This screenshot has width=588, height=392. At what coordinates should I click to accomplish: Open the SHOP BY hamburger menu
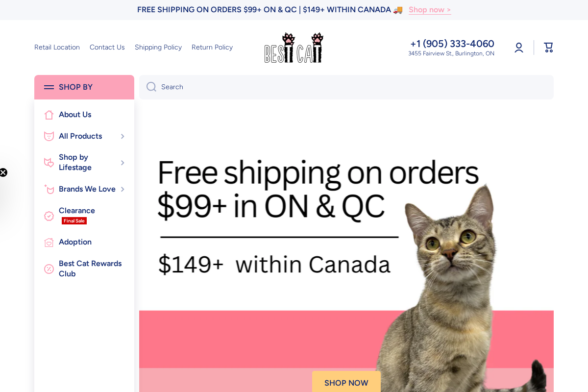[49, 87]
